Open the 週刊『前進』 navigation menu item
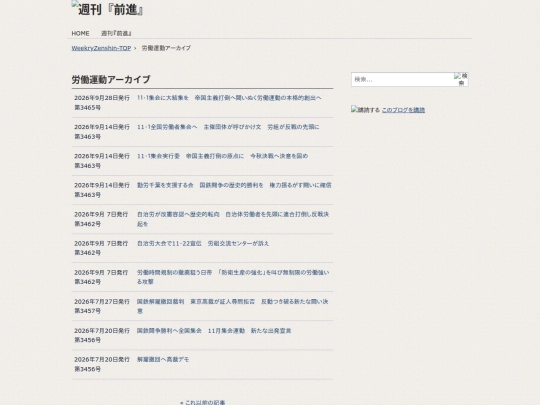The width and height of the screenshot is (540, 405). click(116, 33)
